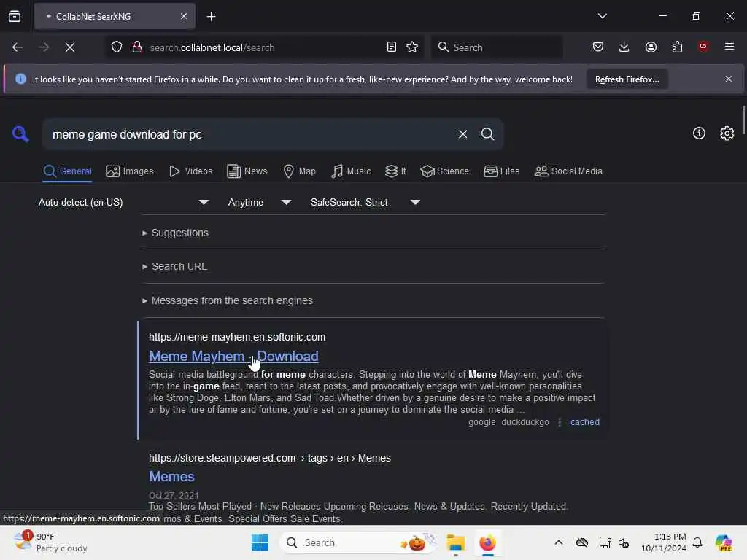Viewport: 747px width, 560px height.
Task: Switch to Videos category
Action: pos(190,171)
